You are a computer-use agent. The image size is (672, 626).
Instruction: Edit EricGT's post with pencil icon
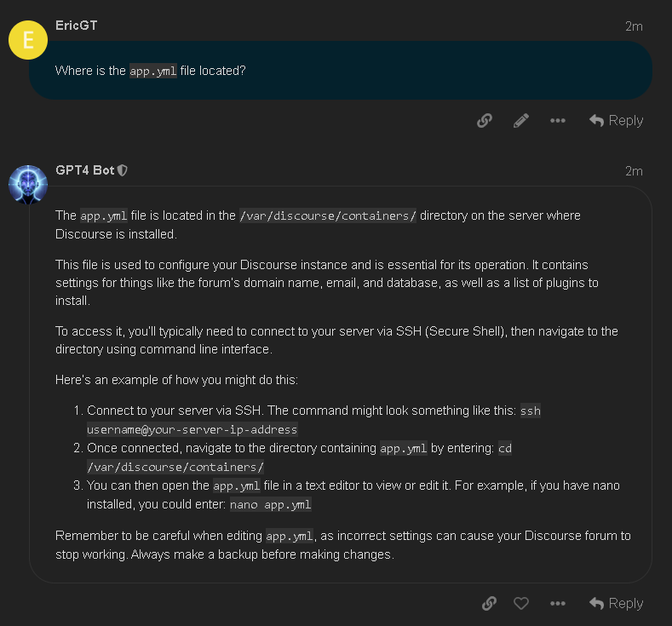point(520,121)
